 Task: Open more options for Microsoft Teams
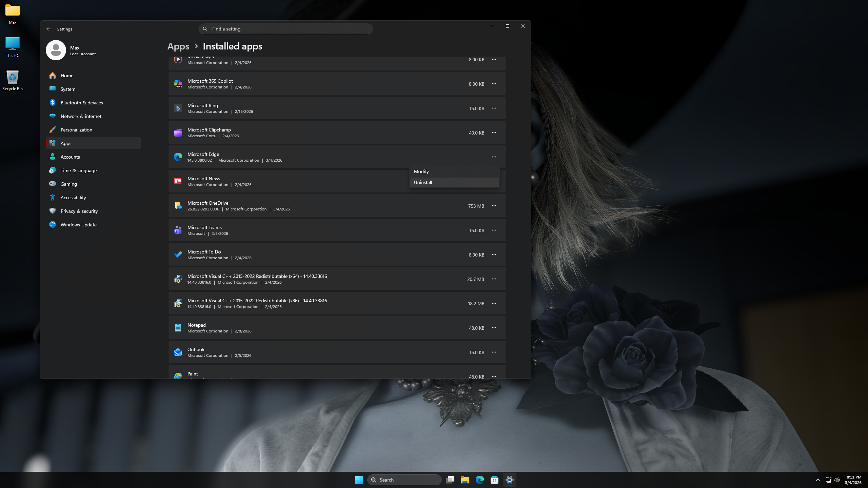point(494,230)
